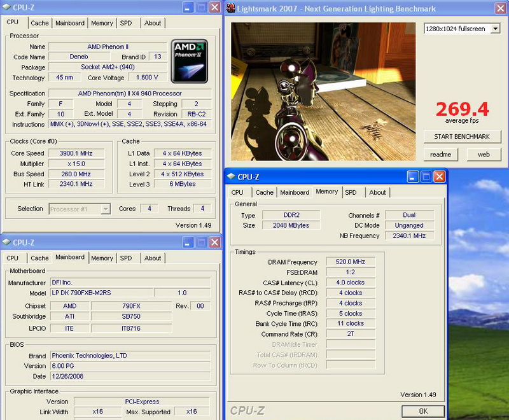
Task: Close the Mainboard CPU-Z window
Action: point(214,242)
